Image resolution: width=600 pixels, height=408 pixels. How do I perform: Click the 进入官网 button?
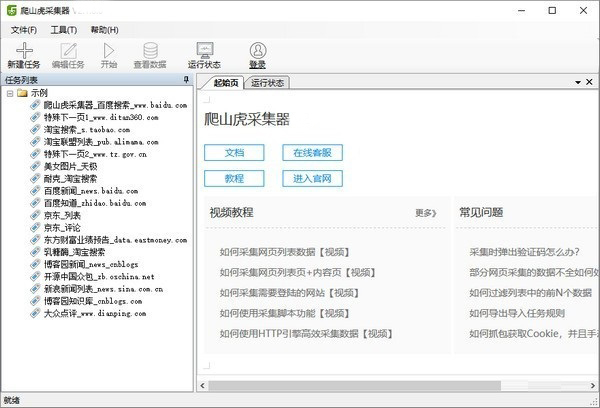(x=312, y=178)
